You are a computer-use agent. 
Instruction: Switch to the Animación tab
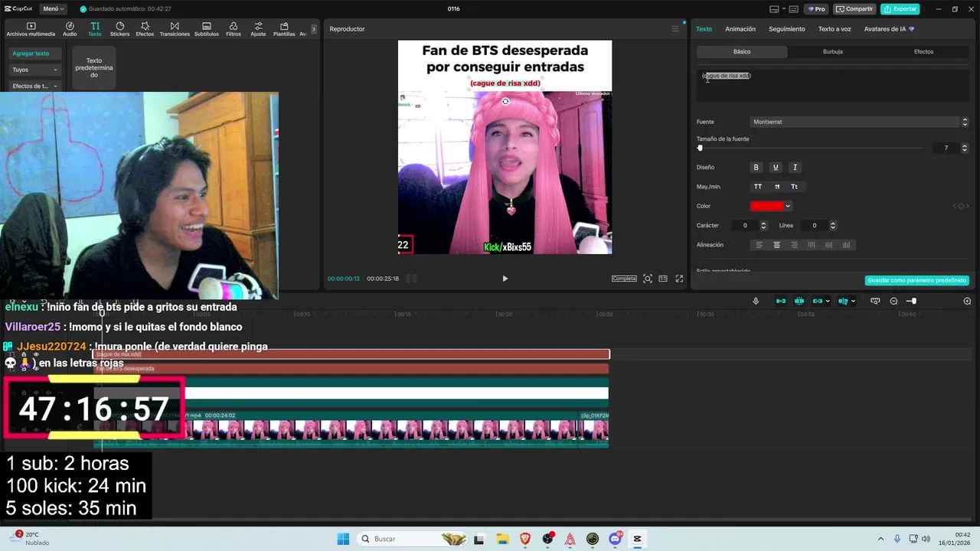click(x=740, y=29)
